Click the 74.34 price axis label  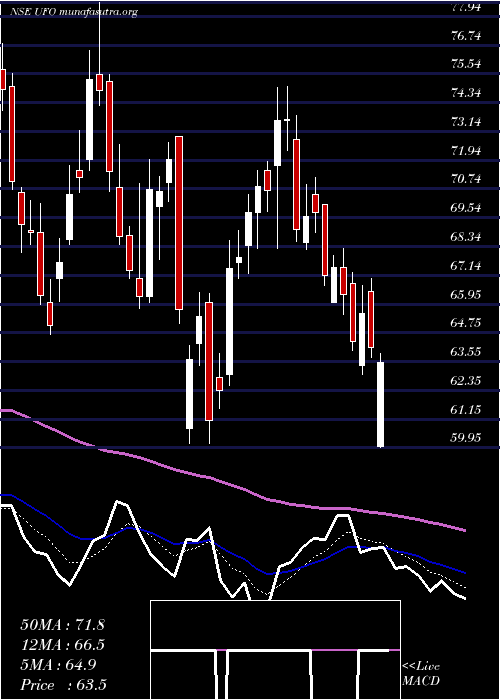[467, 93]
